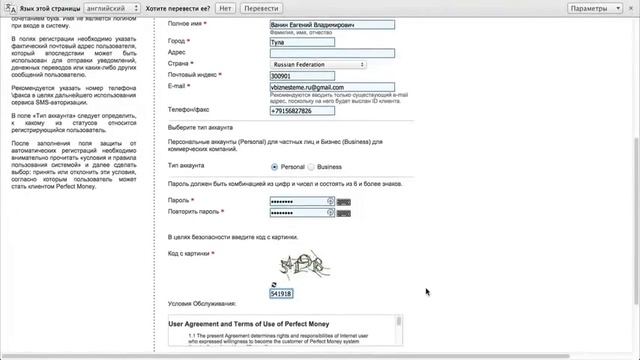
Task: Click the captcha code input field
Action: point(281,293)
